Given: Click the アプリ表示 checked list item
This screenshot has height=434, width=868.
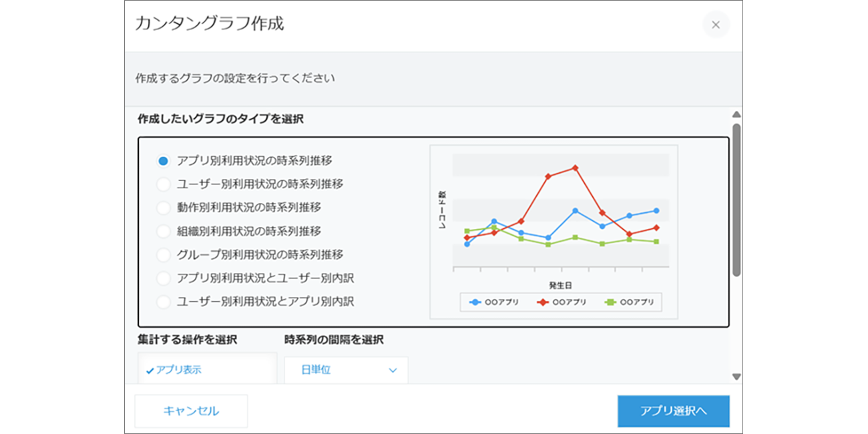Looking at the screenshot, I should 208,370.
